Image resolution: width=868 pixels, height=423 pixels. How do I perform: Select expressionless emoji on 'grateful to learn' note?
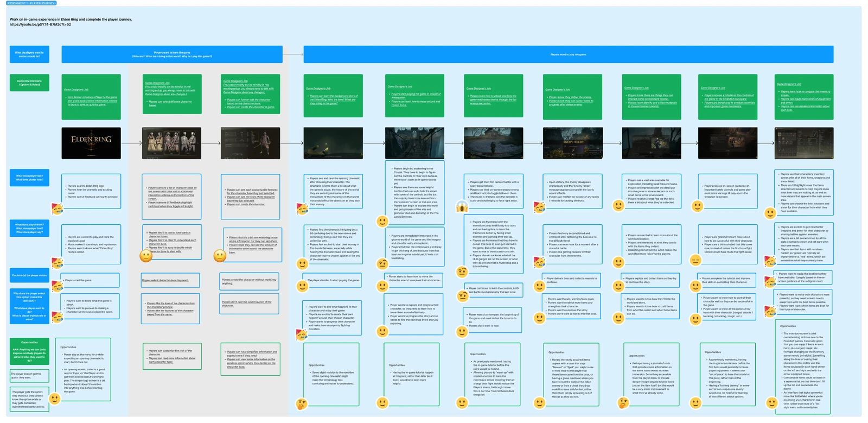(695, 261)
